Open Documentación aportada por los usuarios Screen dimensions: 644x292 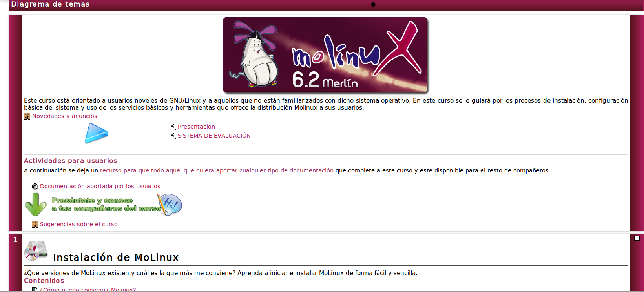click(100, 186)
